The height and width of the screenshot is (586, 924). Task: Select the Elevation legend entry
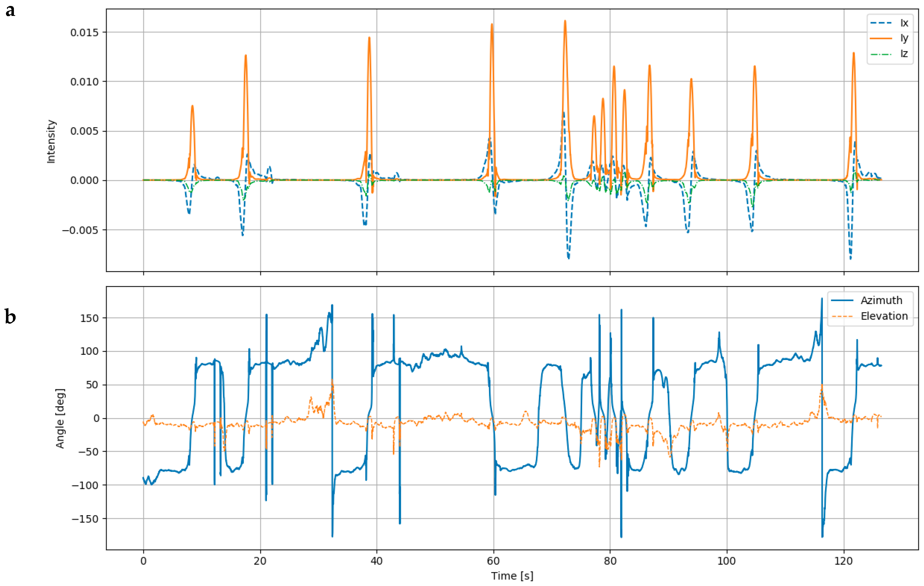(884, 316)
